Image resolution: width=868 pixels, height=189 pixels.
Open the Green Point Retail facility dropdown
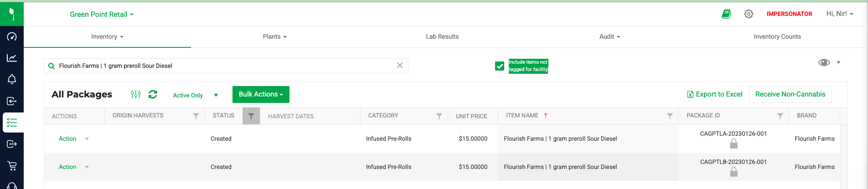pyautogui.click(x=102, y=15)
